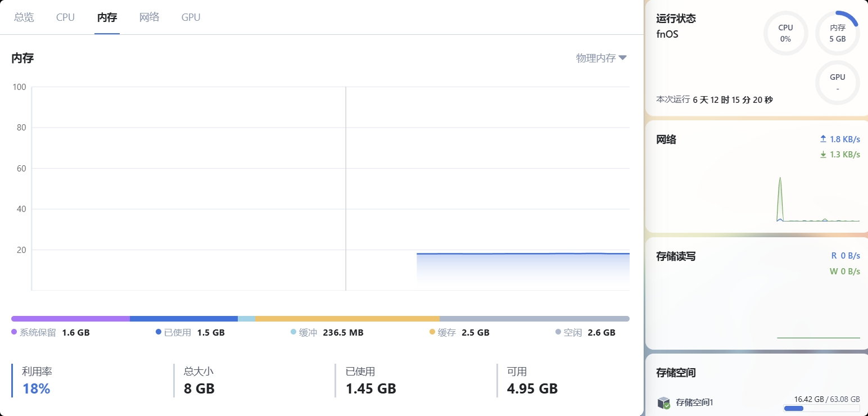This screenshot has height=416, width=868.
Task: Open the CPU tab
Action: 65,17
